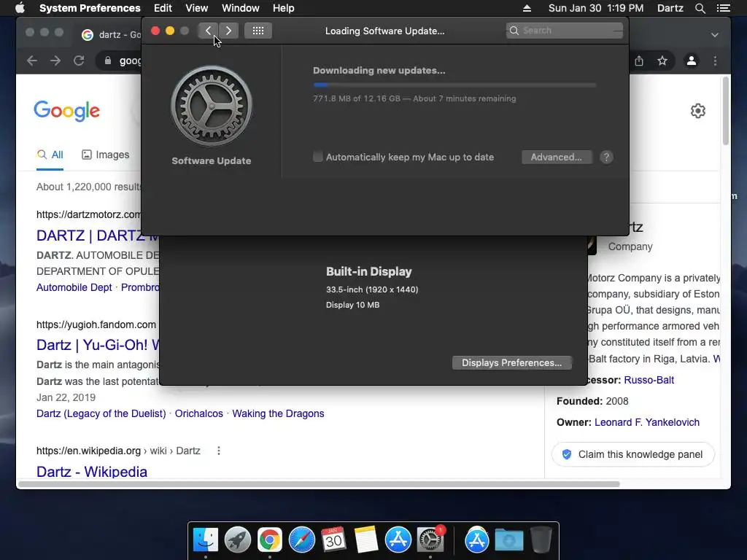Go forward in System Preferences
Screen dimensions: 747x560
228,31
